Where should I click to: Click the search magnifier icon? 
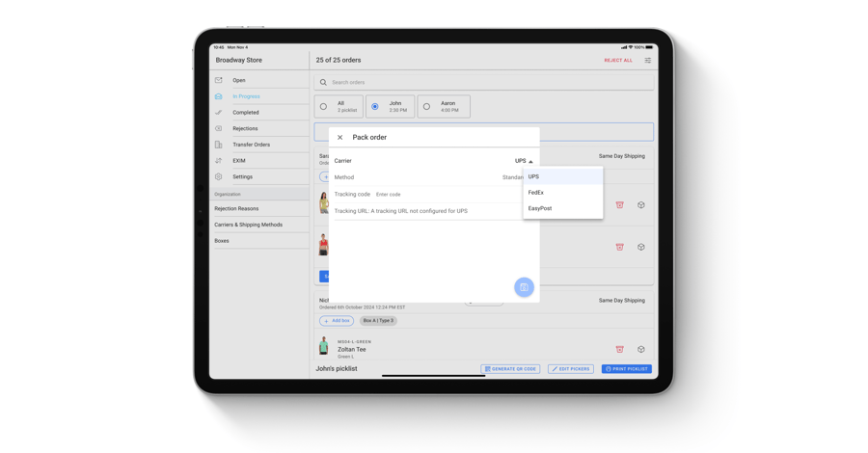323,83
